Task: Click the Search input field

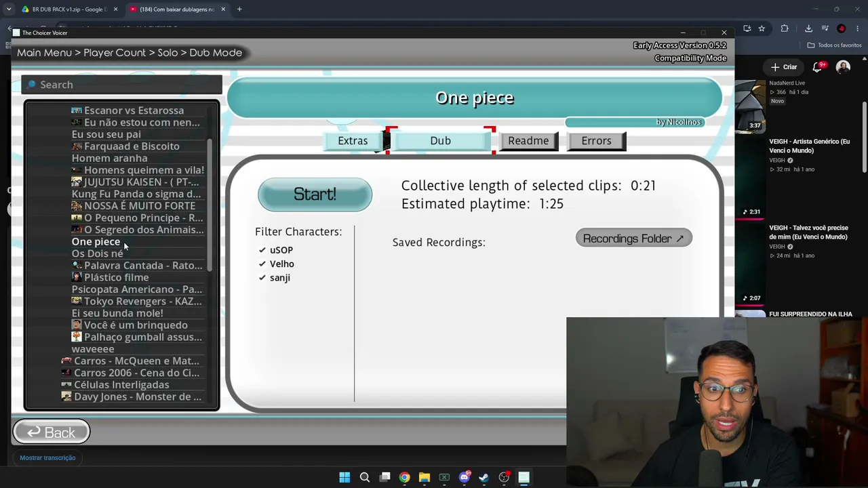Action: (122, 85)
